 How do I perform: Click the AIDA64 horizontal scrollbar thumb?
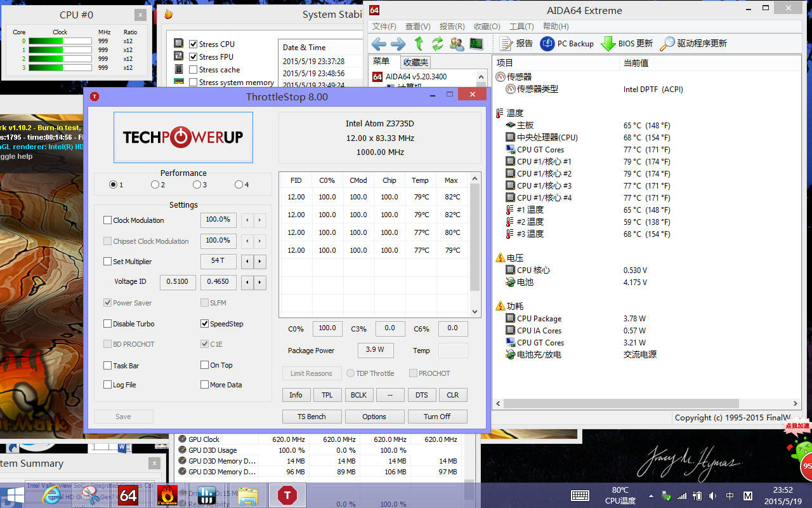621,403
